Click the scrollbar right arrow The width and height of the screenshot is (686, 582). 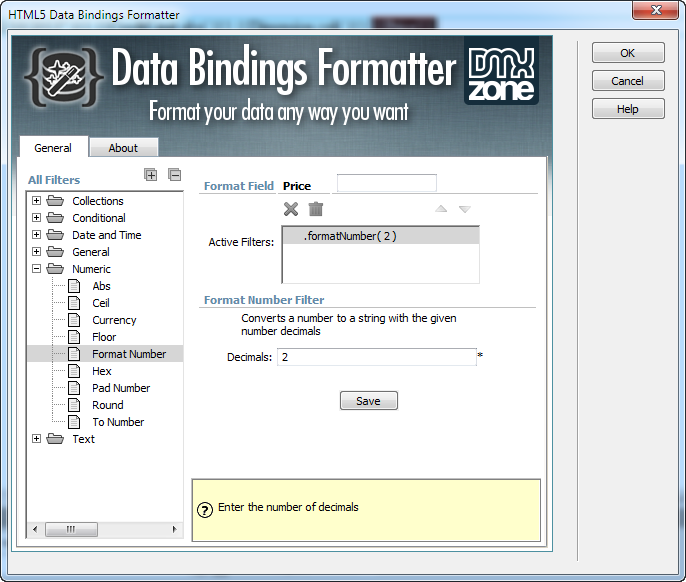coord(175,529)
